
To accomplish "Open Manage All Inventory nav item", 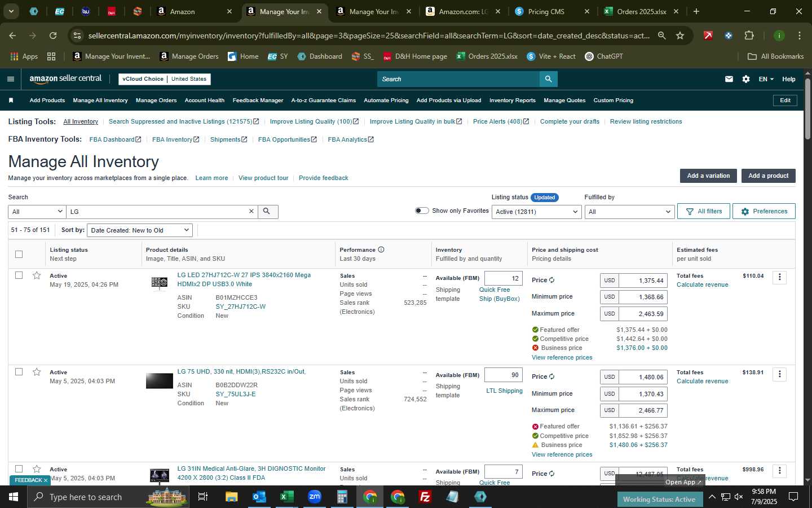I will (x=100, y=100).
